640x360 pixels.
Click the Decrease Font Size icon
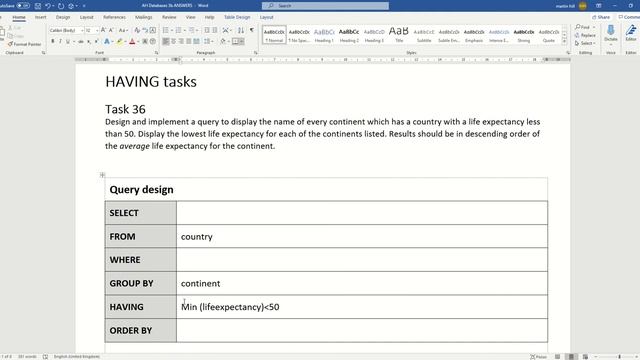click(111, 30)
